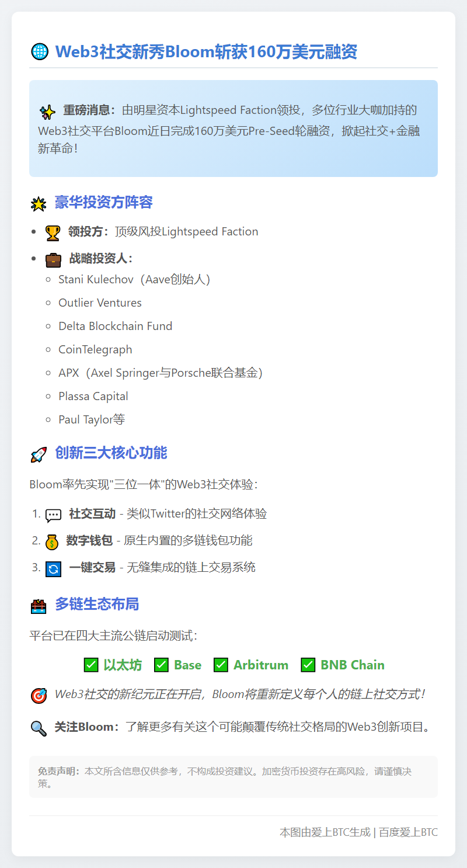Click the globe icon beside the main title

click(x=39, y=53)
